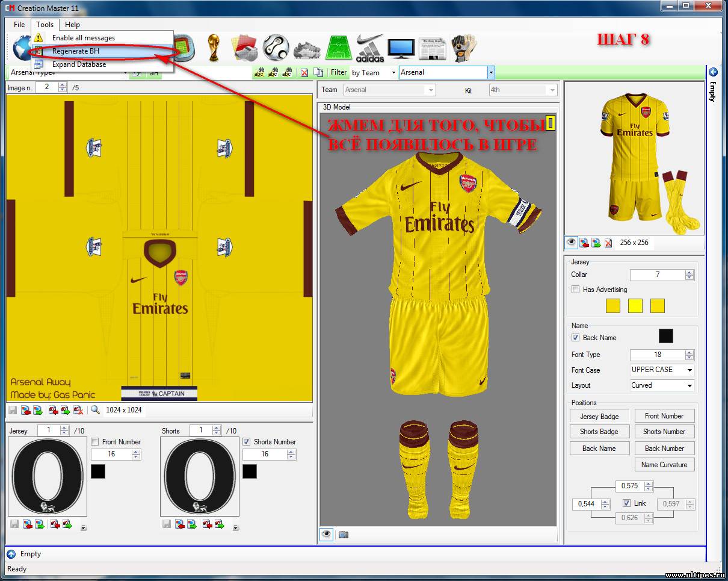Image resolution: width=728 pixels, height=581 pixels.
Task: Open the newspaper toolbar icon
Action: pyautogui.click(x=432, y=48)
